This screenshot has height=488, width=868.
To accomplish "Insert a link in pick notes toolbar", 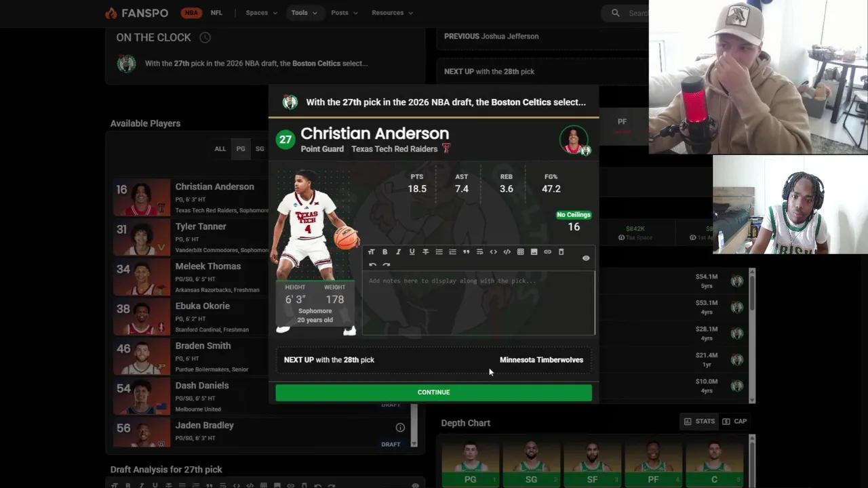I will [547, 252].
